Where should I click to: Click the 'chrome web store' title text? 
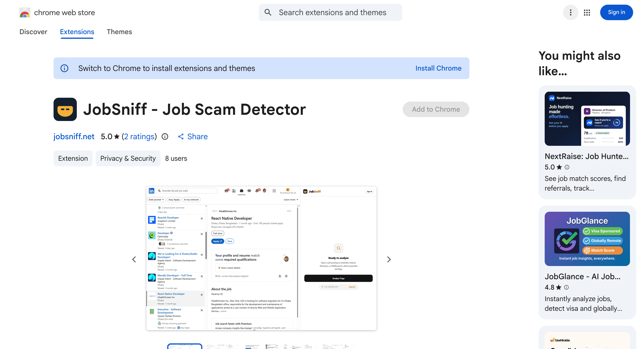64,12
